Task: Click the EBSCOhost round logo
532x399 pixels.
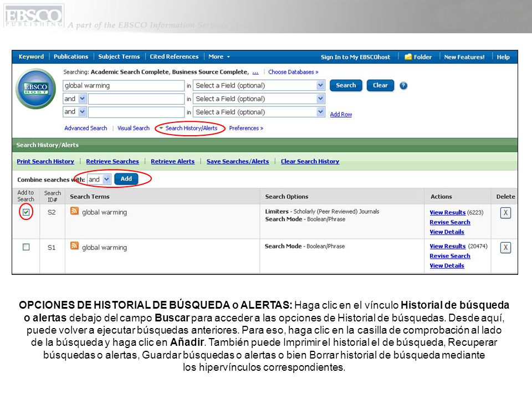Action: tap(35, 89)
